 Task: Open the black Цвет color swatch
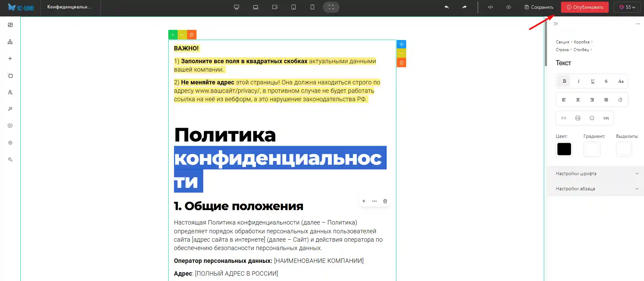pos(564,149)
